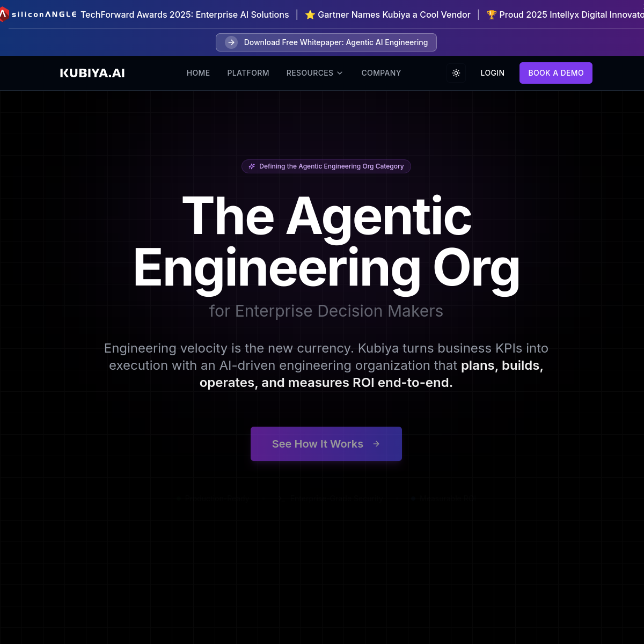Screen dimensions: 644x644
Task: Click the siliconANGLE logo in the banner
Action: (x=39, y=14)
